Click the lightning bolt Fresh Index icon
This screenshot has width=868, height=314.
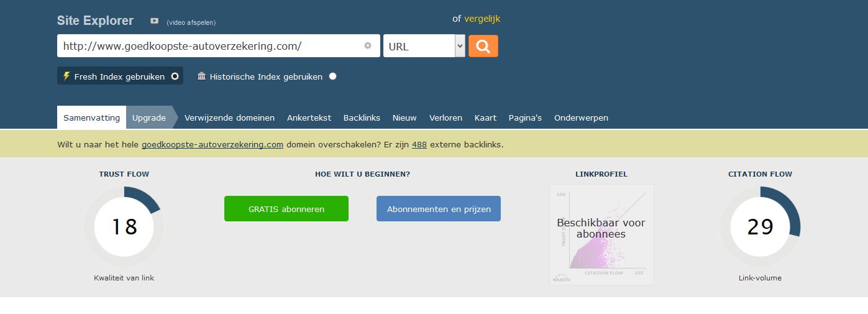pyautogui.click(x=67, y=76)
